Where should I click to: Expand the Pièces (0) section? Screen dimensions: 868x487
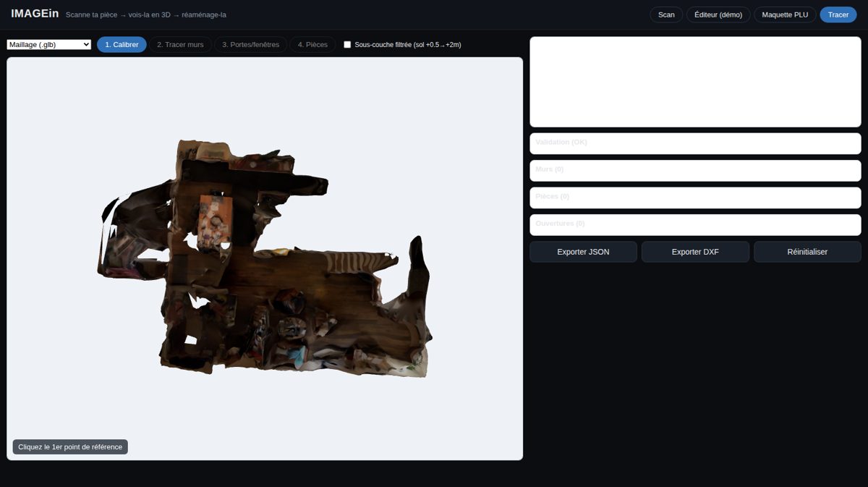(x=695, y=198)
